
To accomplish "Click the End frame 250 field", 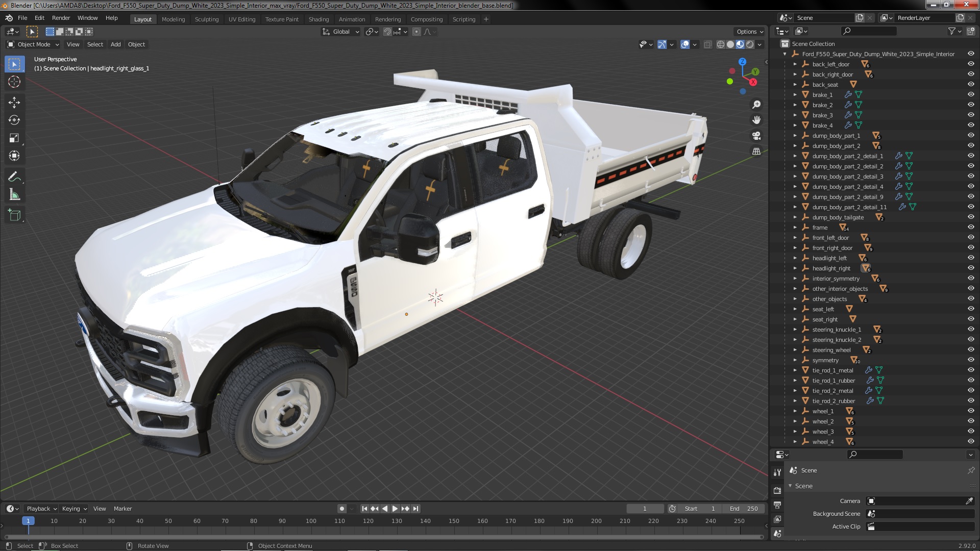I will click(744, 509).
